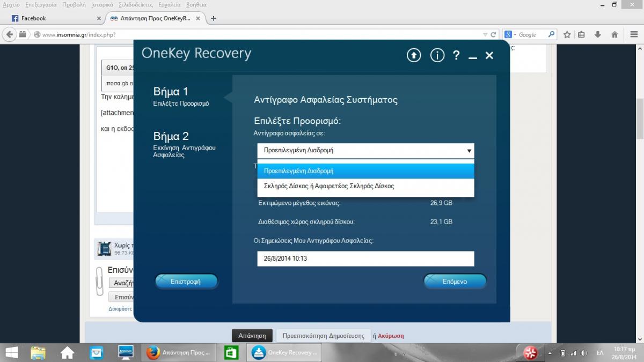Click the forum attachment thumbnail image
Screen dimensions: 644x362
pyautogui.click(x=104, y=248)
